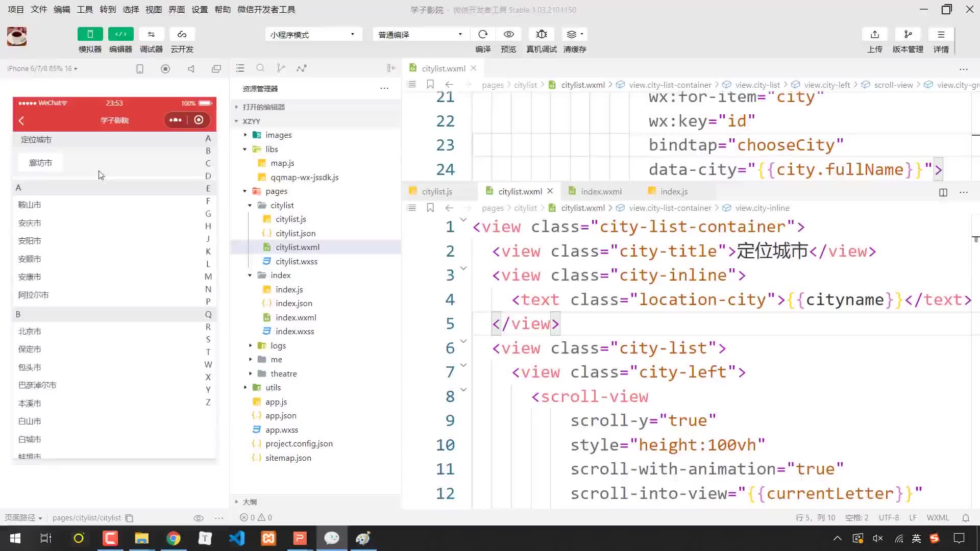Collapse the sidebar panel icon

click(391, 68)
